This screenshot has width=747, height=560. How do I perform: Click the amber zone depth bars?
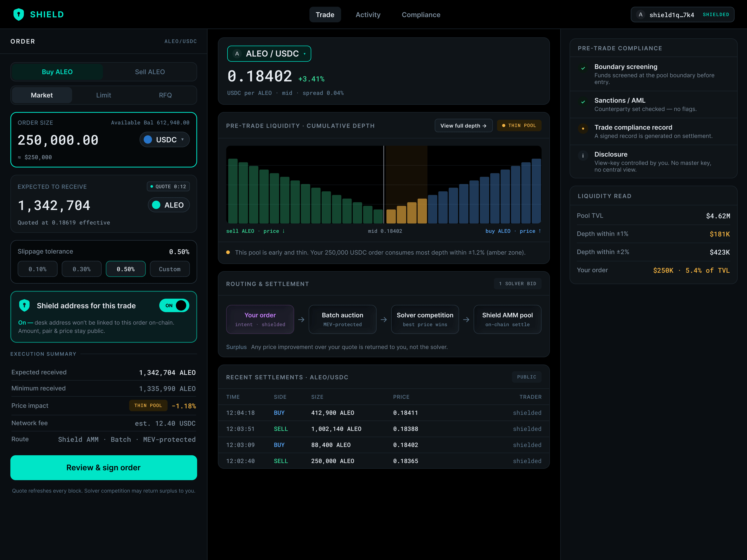[407, 211]
